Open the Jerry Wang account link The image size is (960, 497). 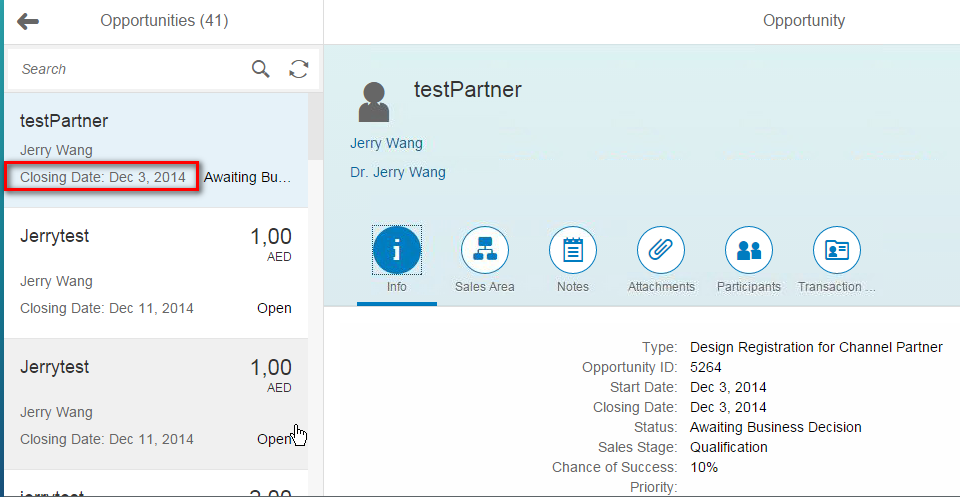click(386, 143)
